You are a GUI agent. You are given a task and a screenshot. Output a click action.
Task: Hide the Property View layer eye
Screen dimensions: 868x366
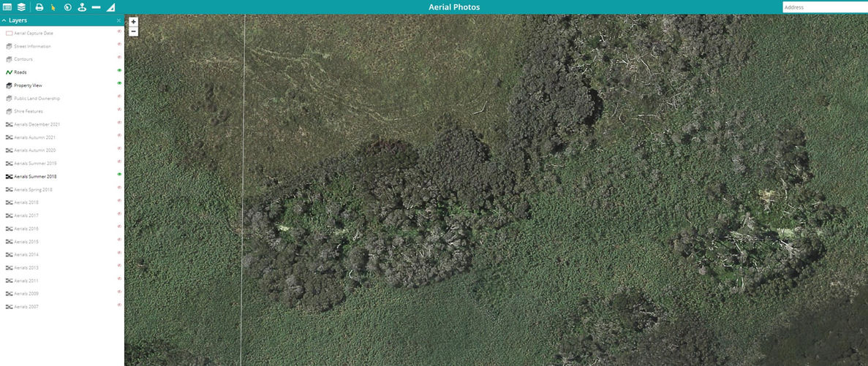(x=119, y=83)
